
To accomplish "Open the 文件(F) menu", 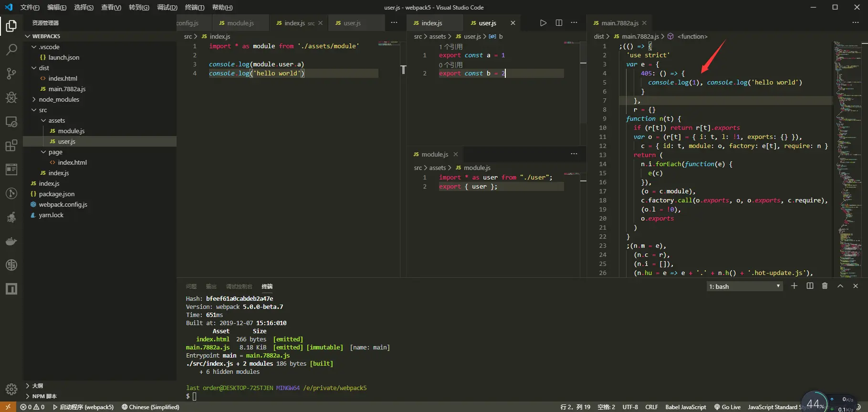I will tap(30, 7).
